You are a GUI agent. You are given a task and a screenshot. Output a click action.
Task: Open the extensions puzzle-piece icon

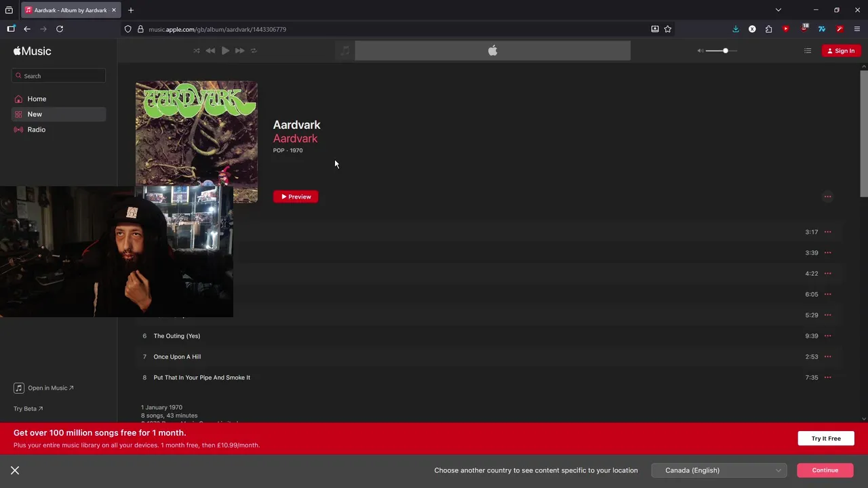tap(768, 29)
